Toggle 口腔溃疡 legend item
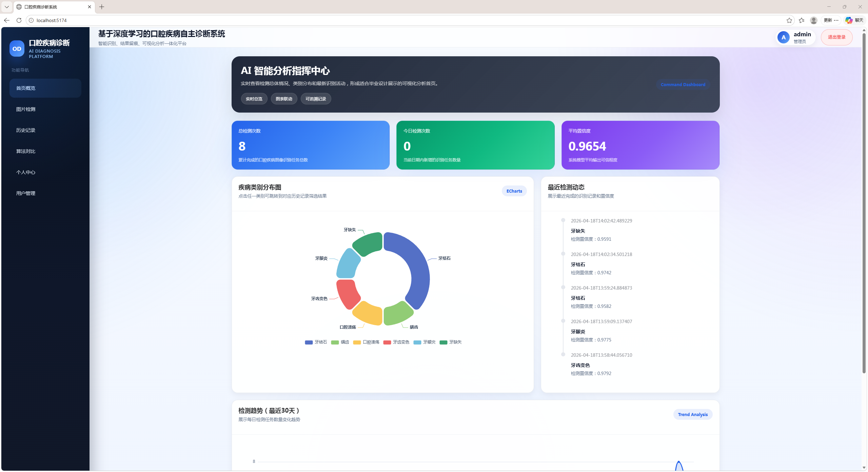 366,342
